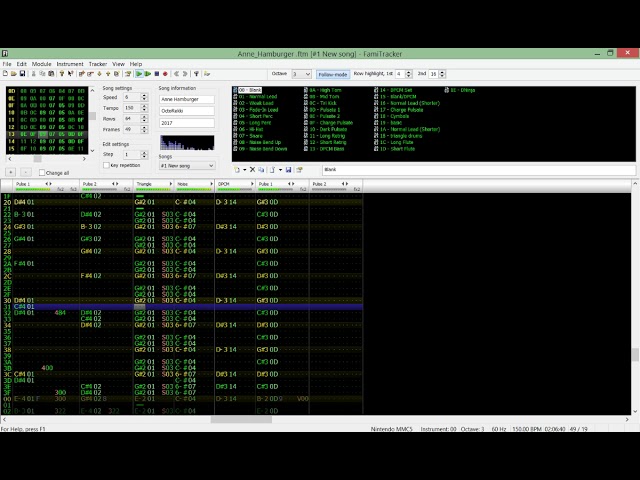This screenshot has width=640, height=480.
Task: Open the Songs dropdown showing #1 New song
Action: (x=187, y=166)
